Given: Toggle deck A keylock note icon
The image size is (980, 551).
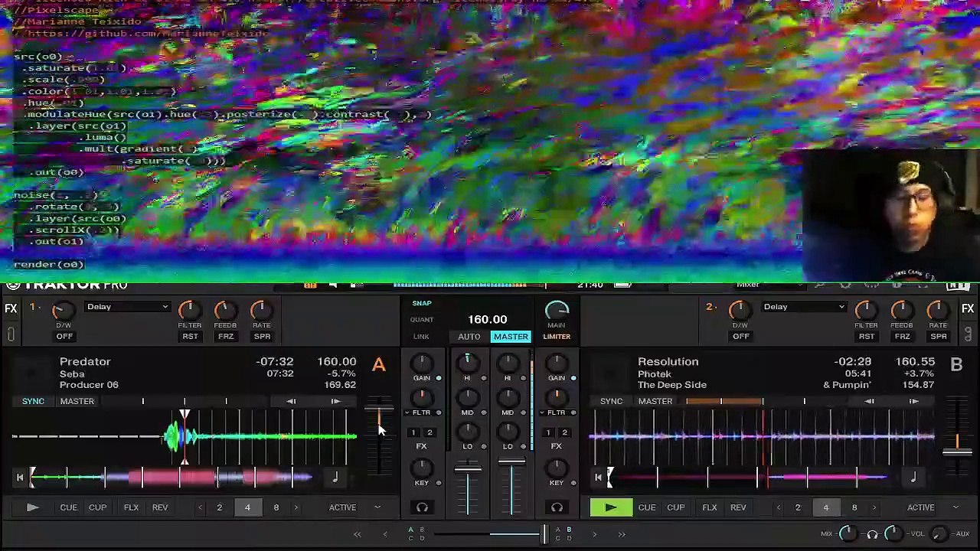Looking at the screenshot, I should click(x=335, y=478).
